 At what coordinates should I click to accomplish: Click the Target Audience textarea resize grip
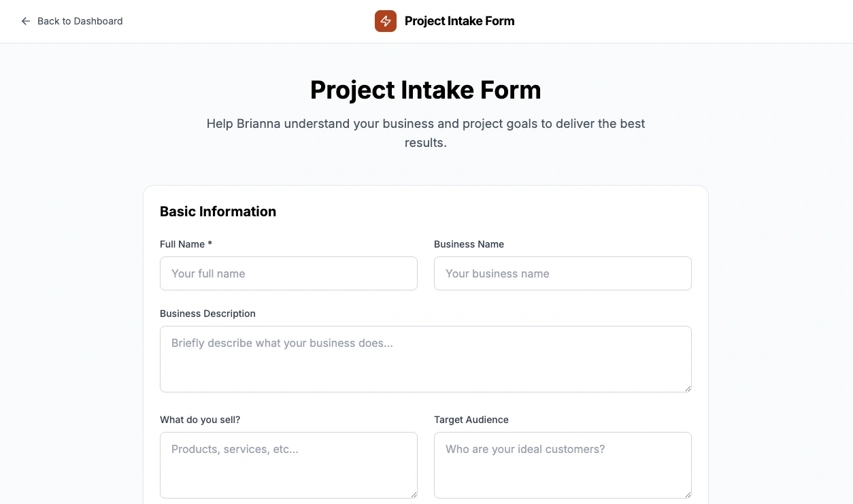pyautogui.click(x=688, y=494)
